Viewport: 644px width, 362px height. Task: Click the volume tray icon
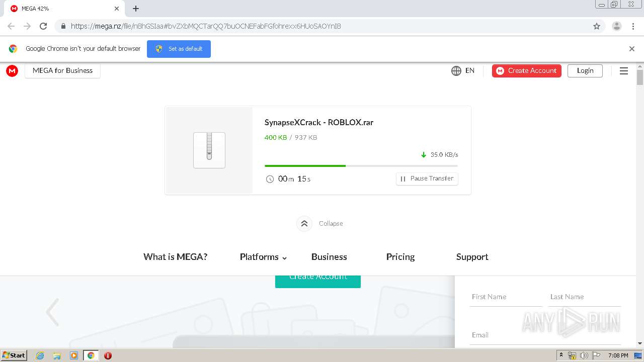(x=584, y=355)
